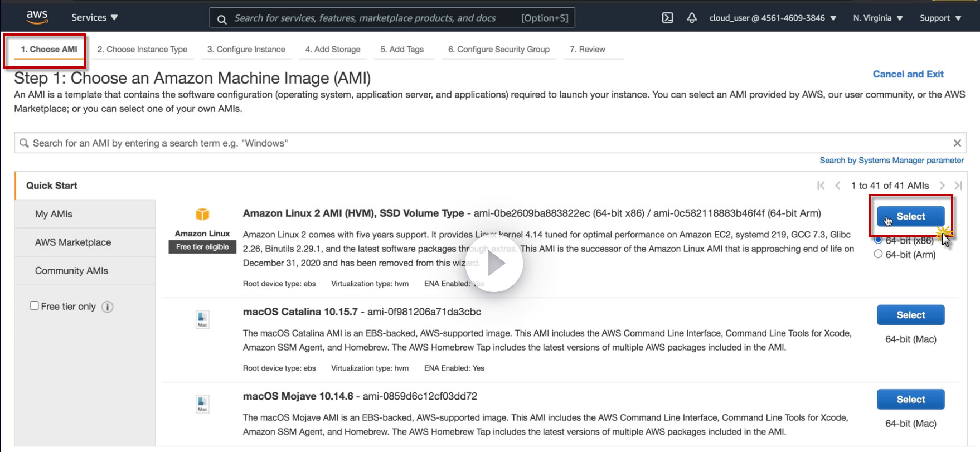The image size is (980, 452).
Task: Jump to the last page of AMIs
Action: [x=958, y=186]
